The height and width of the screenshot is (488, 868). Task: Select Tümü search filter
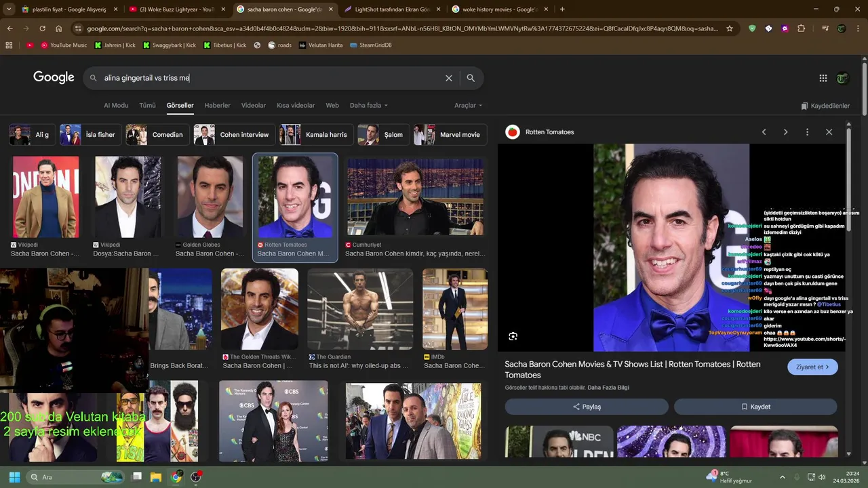click(147, 106)
